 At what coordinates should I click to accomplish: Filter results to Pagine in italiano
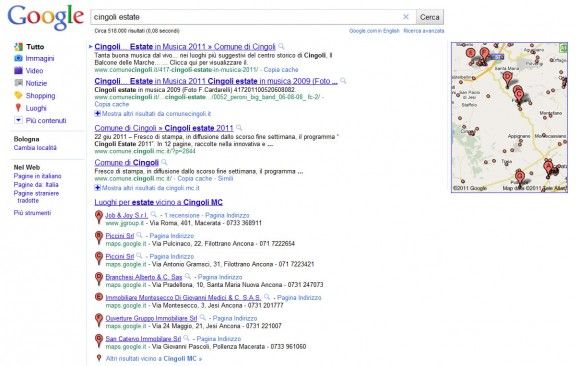tap(37, 176)
